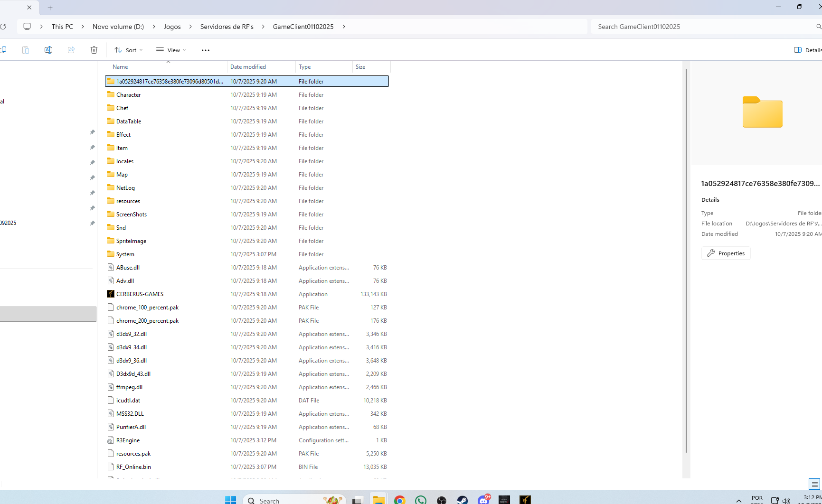The width and height of the screenshot is (822, 504).
Task: Click the Search GameClient01102025 field
Action: pyautogui.click(x=703, y=27)
